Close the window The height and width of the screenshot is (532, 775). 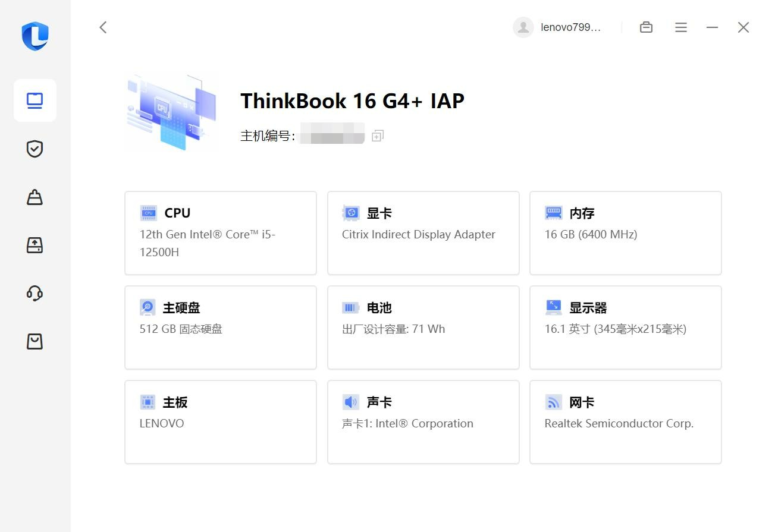coord(743,27)
